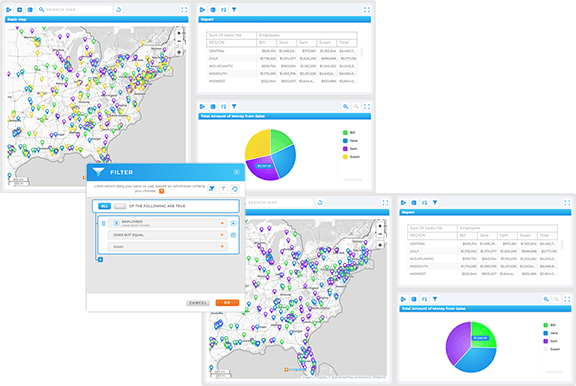Click CENTRAL row in upper Report table
Screen dimensions: 576x386
coord(281,51)
